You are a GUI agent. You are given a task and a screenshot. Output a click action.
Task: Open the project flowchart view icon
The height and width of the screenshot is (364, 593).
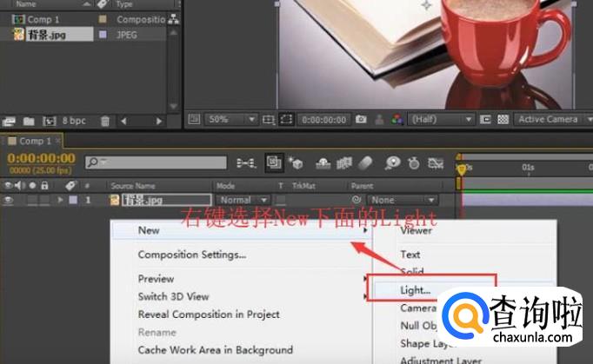click(173, 17)
